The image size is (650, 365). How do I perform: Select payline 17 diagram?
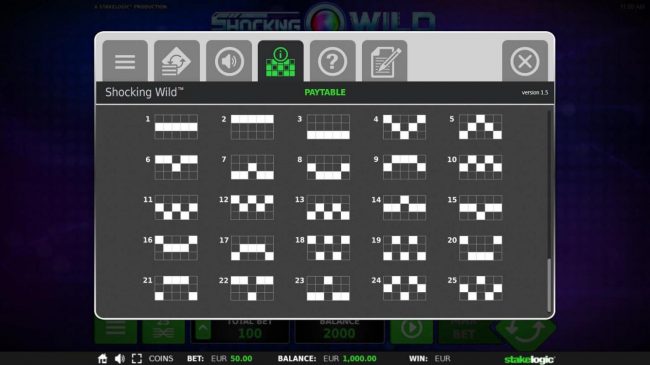pos(252,248)
